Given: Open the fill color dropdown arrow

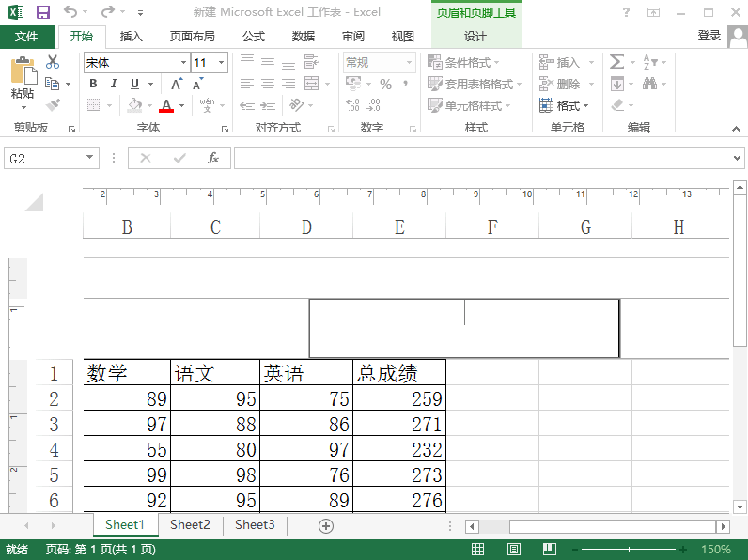Looking at the screenshot, I should coord(149,105).
